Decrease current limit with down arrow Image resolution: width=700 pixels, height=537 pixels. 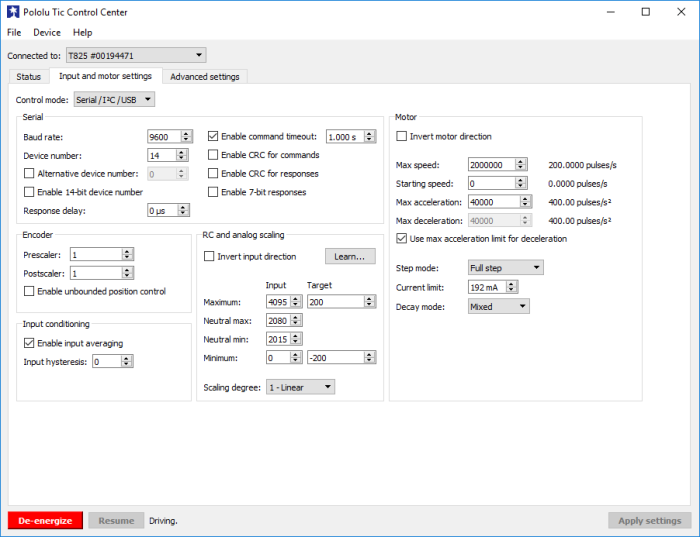(x=512, y=290)
